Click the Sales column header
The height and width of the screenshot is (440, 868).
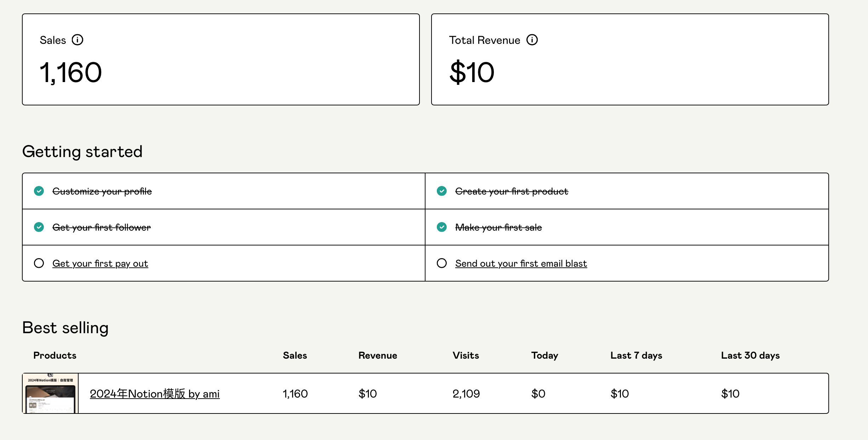click(x=295, y=355)
